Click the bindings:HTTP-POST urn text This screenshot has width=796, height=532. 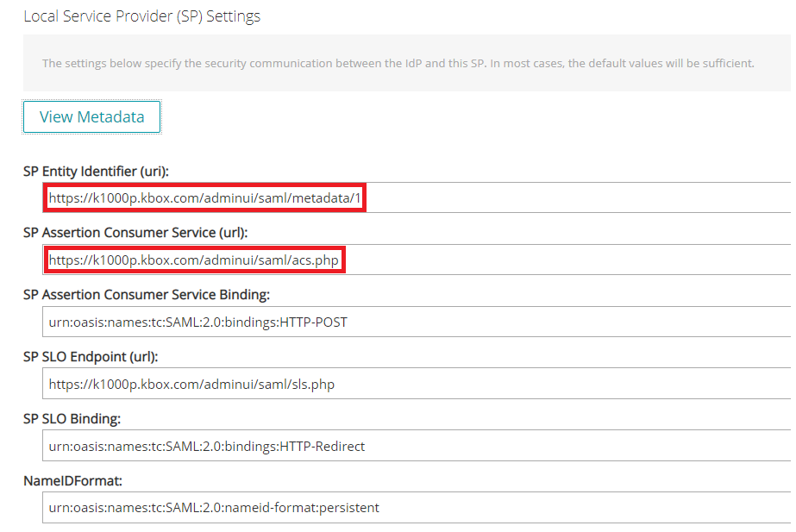pos(198,322)
